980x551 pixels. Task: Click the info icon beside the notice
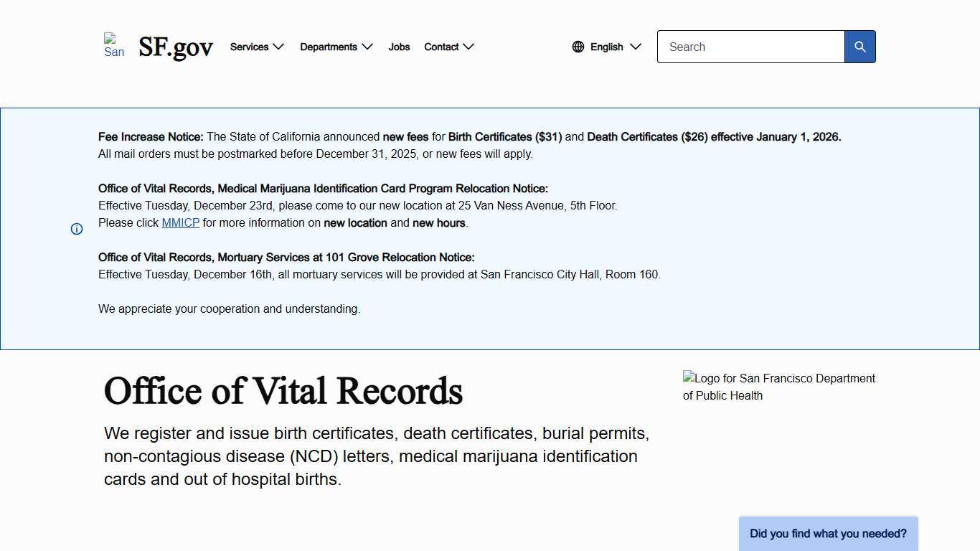pos(77,228)
